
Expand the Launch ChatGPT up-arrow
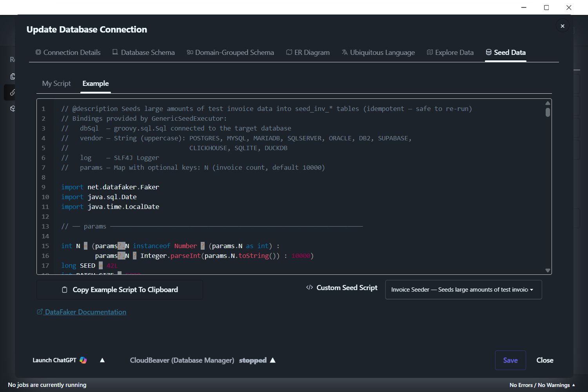(x=102, y=360)
